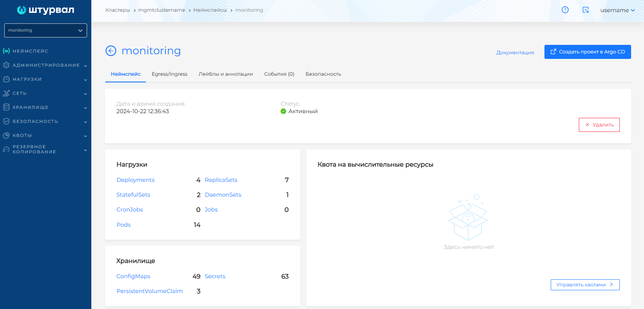
Task: Click Создать проект в Argo CD button
Action: click(587, 52)
